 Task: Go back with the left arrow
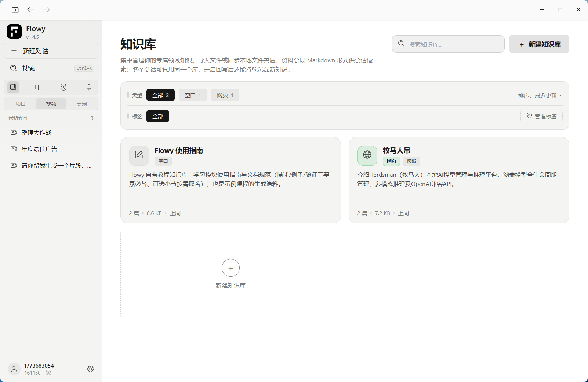coord(30,10)
